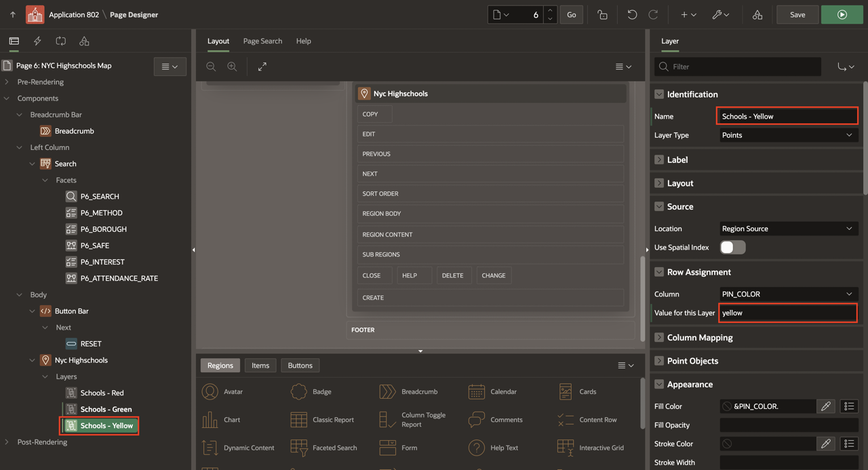Viewport: 868px width, 470px height.
Task: Collapse the Row Assignment section
Action: [x=658, y=272]
